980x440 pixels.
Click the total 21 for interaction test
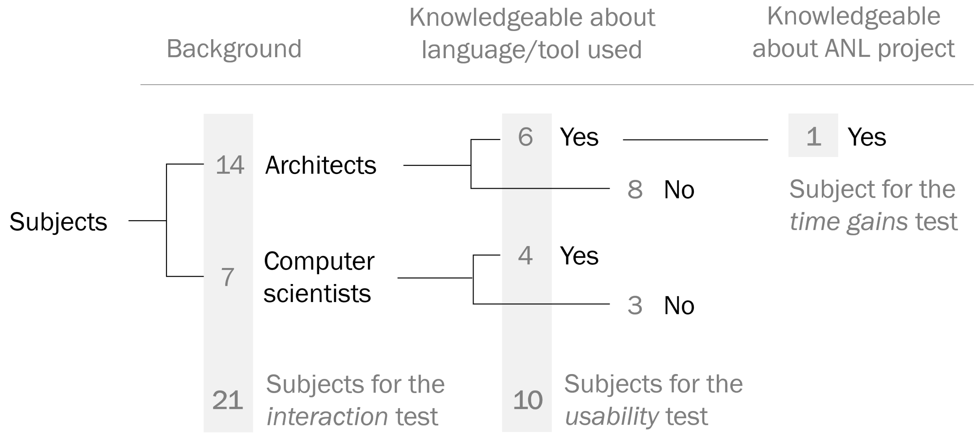pyautogui.click(x=227, y=400)
